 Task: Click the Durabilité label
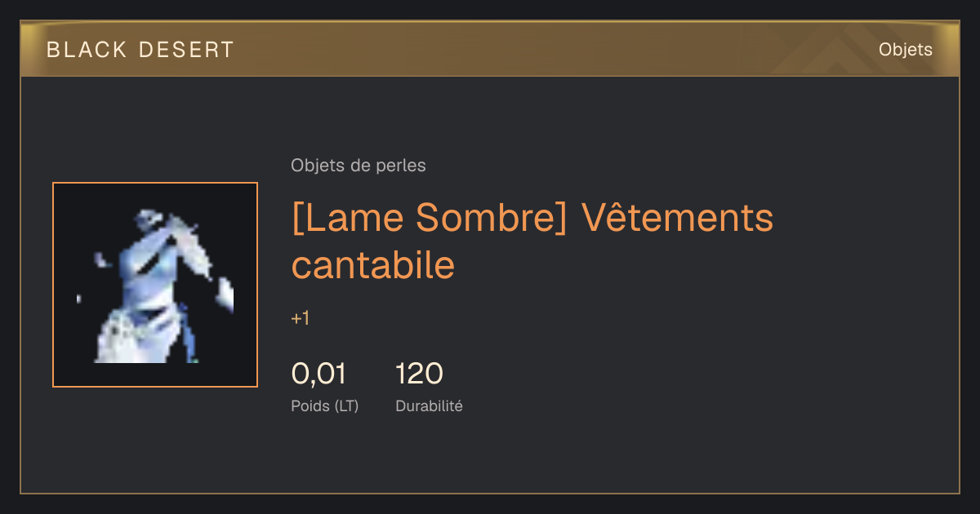429,405
